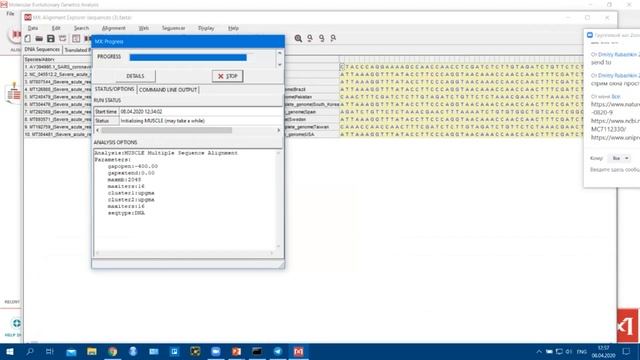Click the zoom-in magnifier icon
The image size is (640, 360).
click(298, 38)
